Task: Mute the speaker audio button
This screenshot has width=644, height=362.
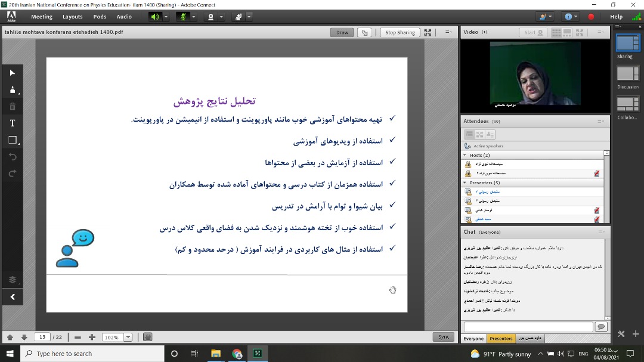Action: click(x=155, y=17)
